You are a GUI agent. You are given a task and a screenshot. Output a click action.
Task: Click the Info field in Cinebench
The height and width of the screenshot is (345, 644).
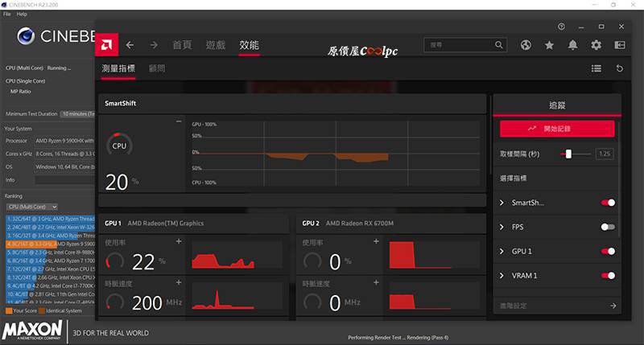[65, 180]
